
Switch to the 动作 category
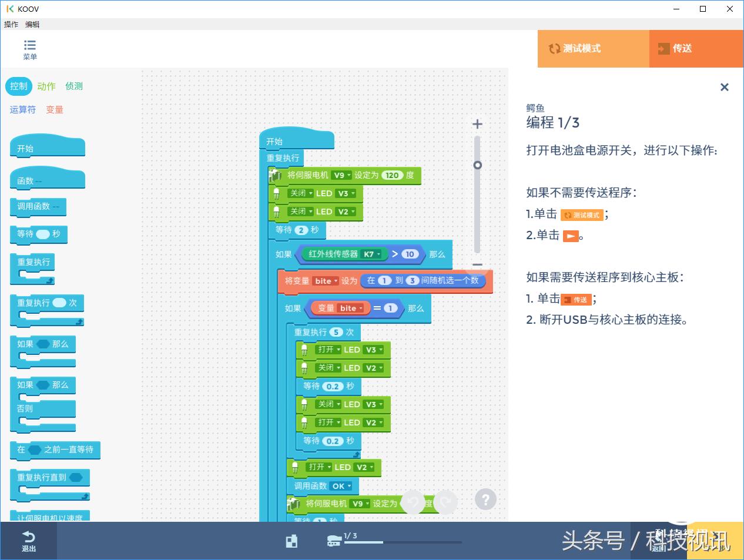point(46,86)
